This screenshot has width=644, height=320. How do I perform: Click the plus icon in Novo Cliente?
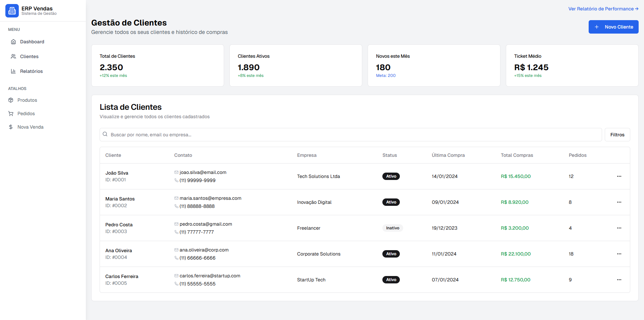pyautogui.click(x=597, y=27)
